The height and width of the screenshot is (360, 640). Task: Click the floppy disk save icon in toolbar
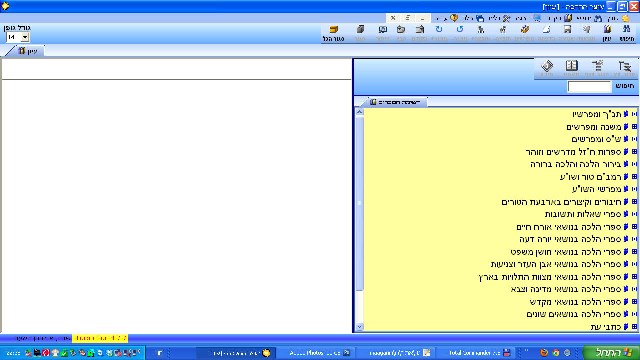(x=567, y=33)
